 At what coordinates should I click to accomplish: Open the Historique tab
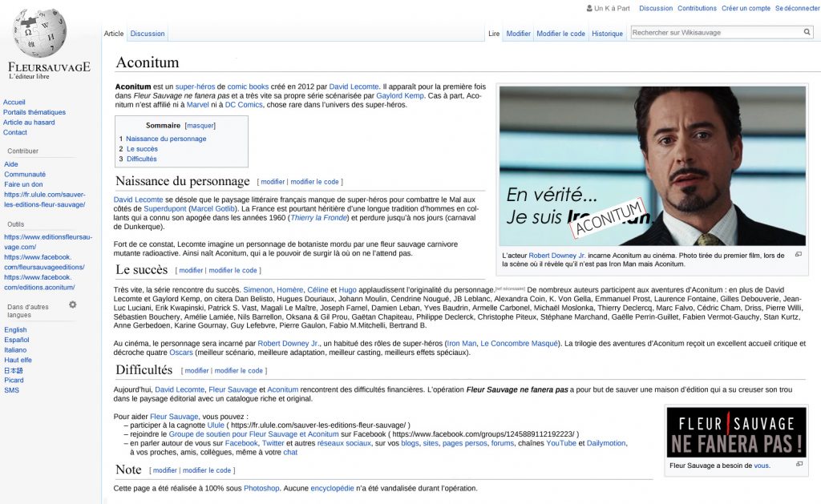608,34
